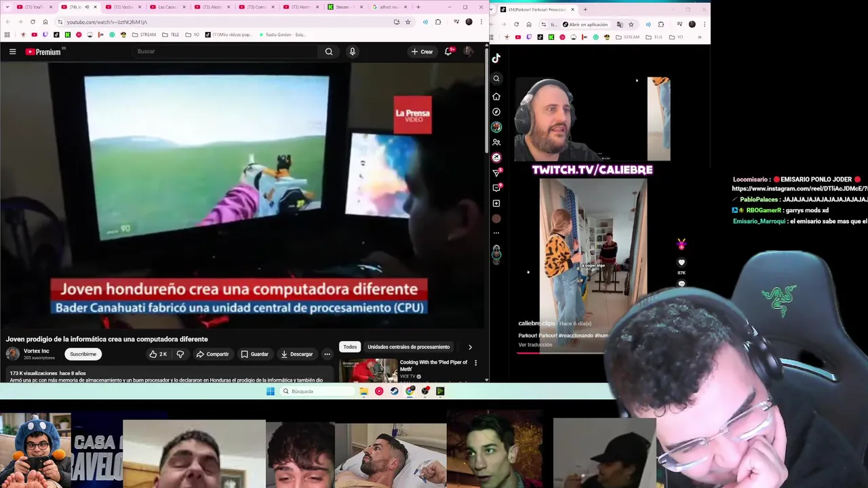Viewport: 868px width, 488px height.
Task: Toggle Guardar to save the video
Action: pos(254,354)
